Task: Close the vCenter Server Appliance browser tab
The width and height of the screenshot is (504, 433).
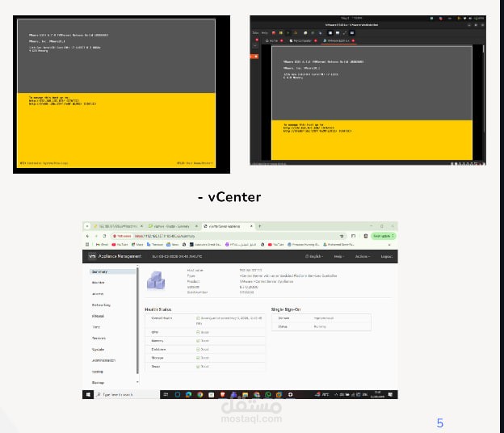Action: click(x=251, y=226)
